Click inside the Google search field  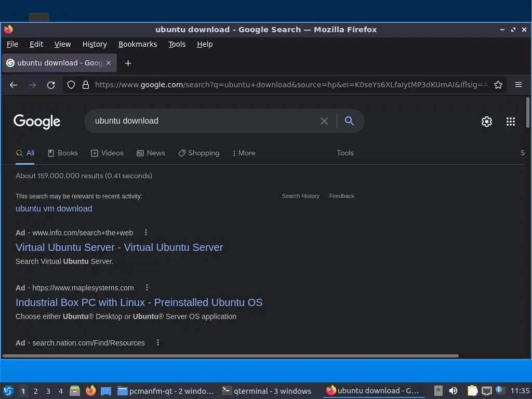click(204, 121)
